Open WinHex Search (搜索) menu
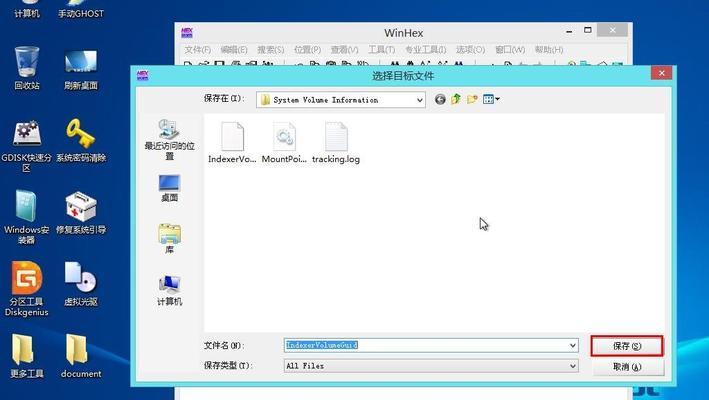 [x=270, y=50]
